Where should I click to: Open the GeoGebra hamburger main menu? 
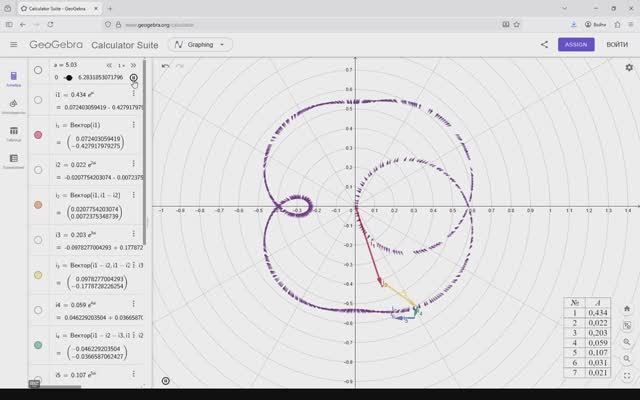click(x=13, y=44)
